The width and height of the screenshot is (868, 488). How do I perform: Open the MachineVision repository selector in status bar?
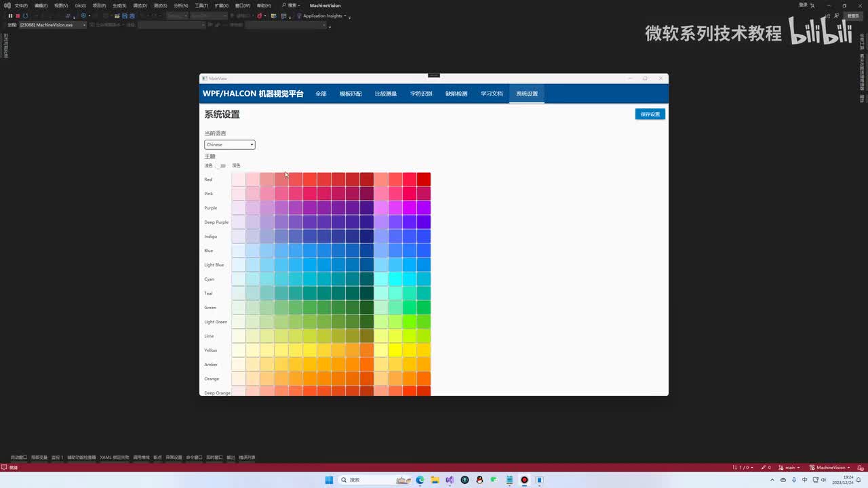(829, 468)
